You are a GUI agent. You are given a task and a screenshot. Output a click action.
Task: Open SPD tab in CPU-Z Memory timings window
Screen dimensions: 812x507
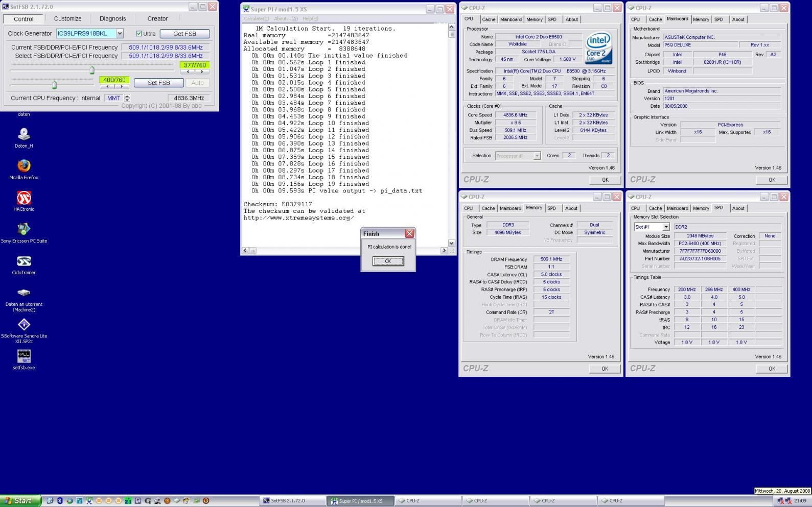tap(552, 208)
